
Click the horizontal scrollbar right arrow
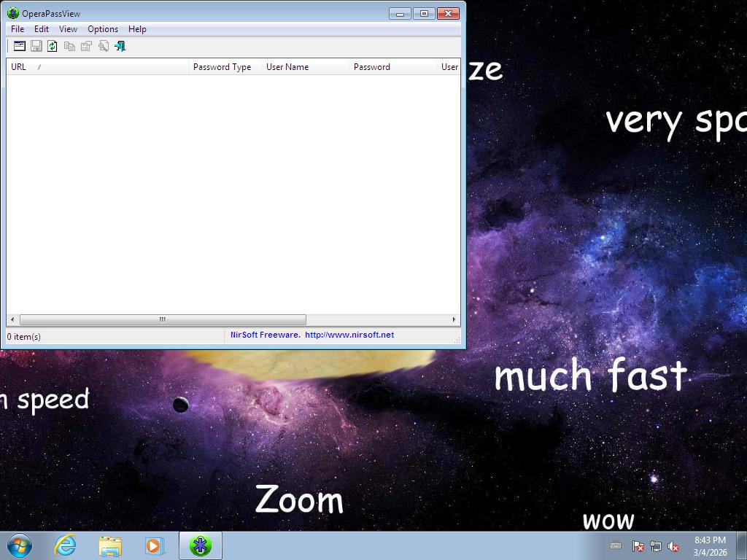tap(454, 319)
